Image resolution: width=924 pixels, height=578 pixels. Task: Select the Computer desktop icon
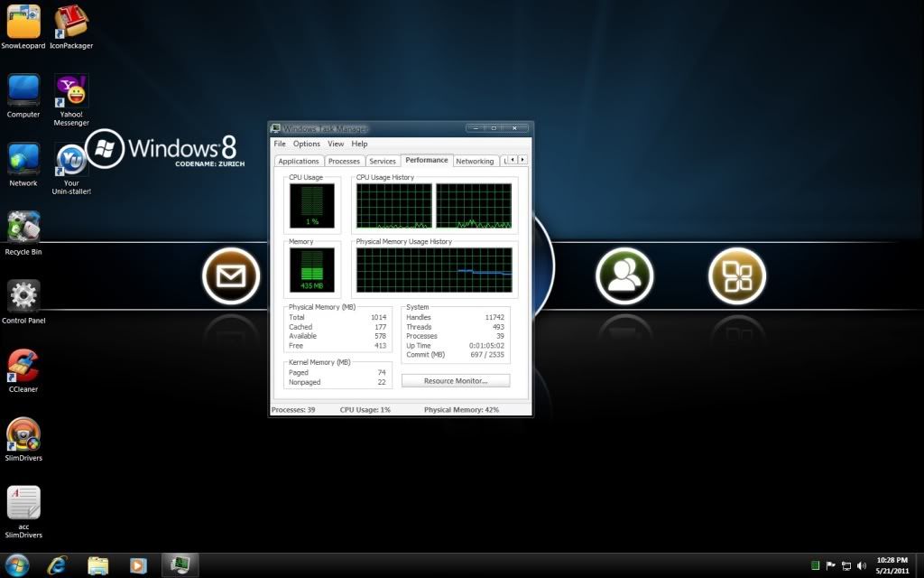coord(23,96)
